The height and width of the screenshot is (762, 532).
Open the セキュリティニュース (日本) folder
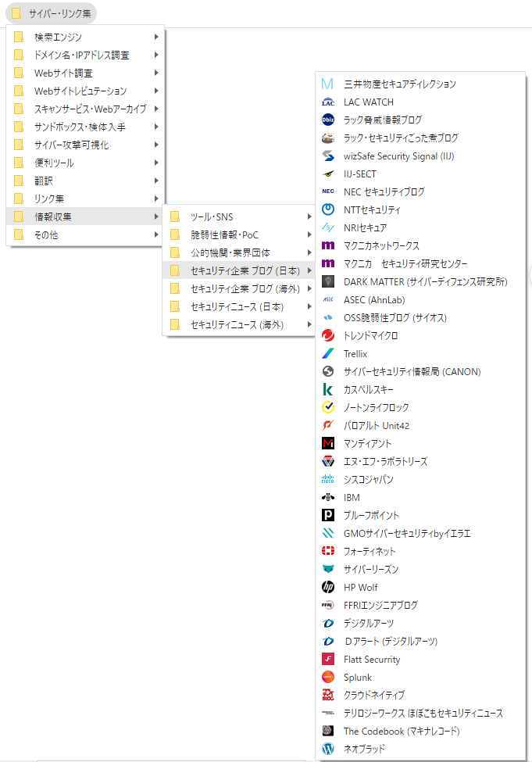pos(239,306)
